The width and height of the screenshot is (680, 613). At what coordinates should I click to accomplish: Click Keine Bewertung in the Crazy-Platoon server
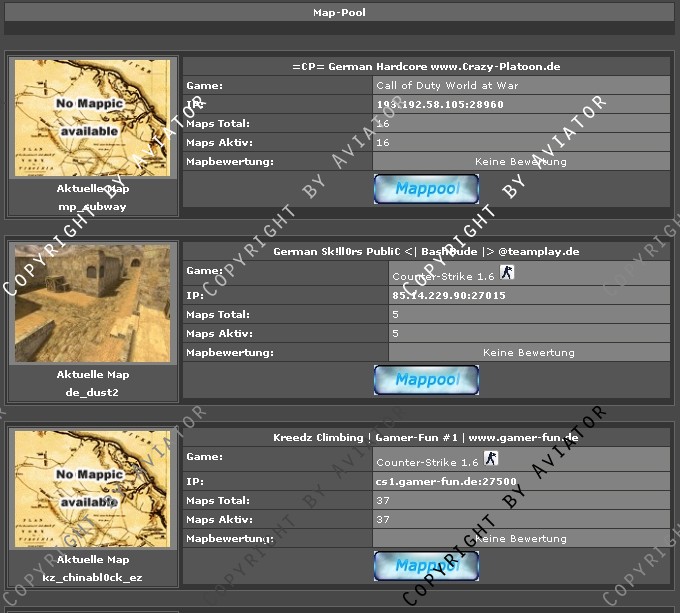pyautogui.click(x=521, y=162)
